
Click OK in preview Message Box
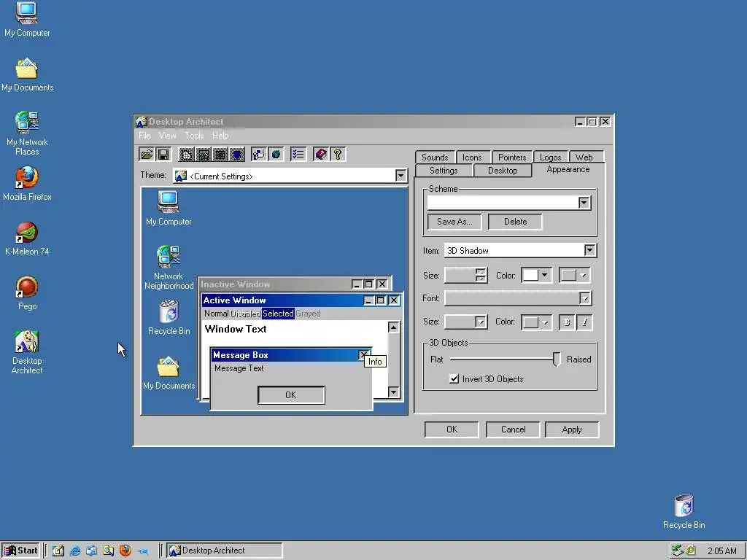tap(291, 394)
